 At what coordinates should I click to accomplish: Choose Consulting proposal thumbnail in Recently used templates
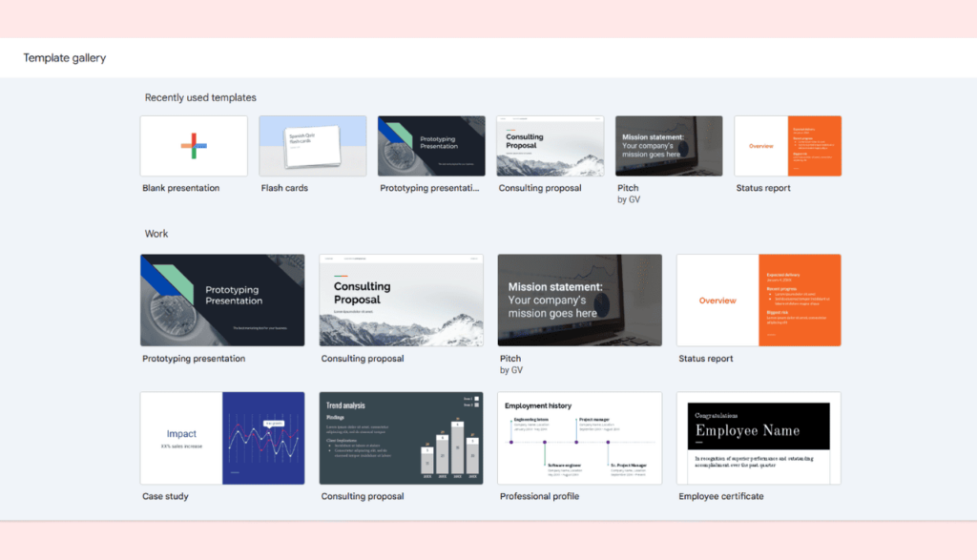(x=551, y=146)
